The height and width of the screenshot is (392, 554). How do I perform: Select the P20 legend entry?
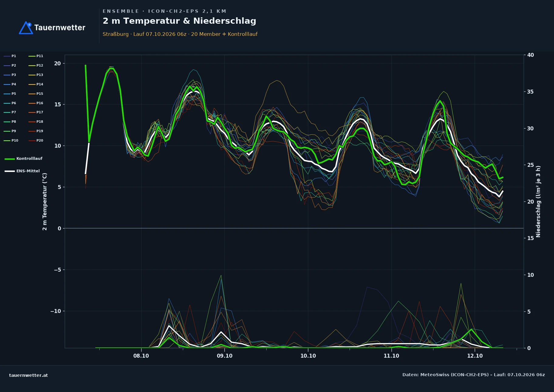point(36,140)
